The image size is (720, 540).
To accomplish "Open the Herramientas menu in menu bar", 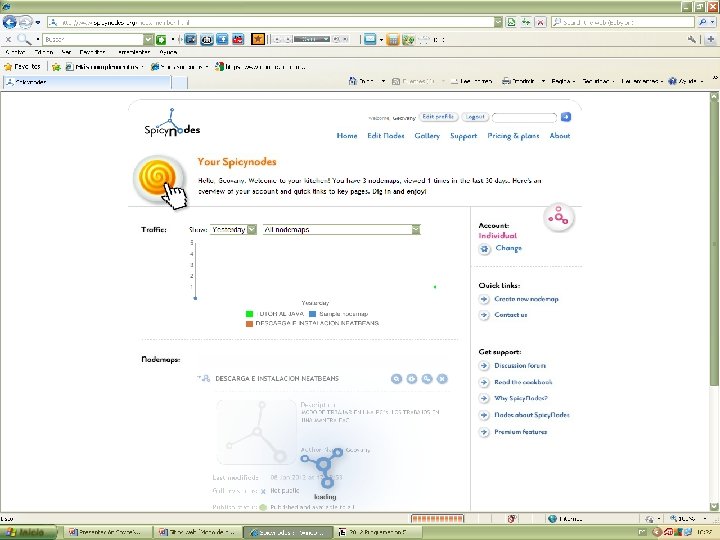I will (134, 52).
